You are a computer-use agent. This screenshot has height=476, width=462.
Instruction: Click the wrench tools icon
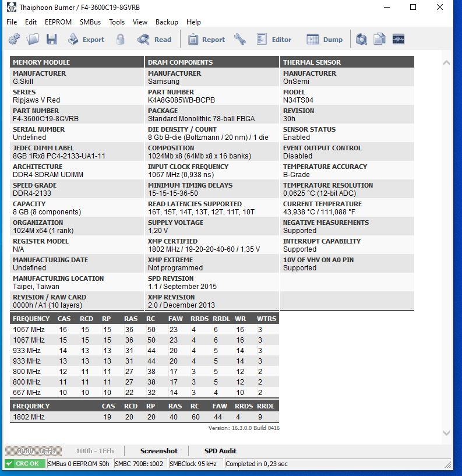pyautogui.click(x=240, y=40)
